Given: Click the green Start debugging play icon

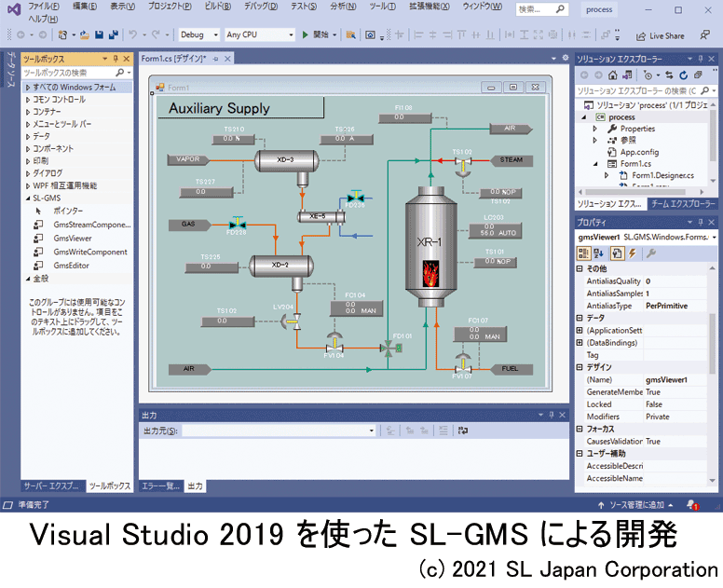Looking at the screenshot, I should tap(305, 35).
